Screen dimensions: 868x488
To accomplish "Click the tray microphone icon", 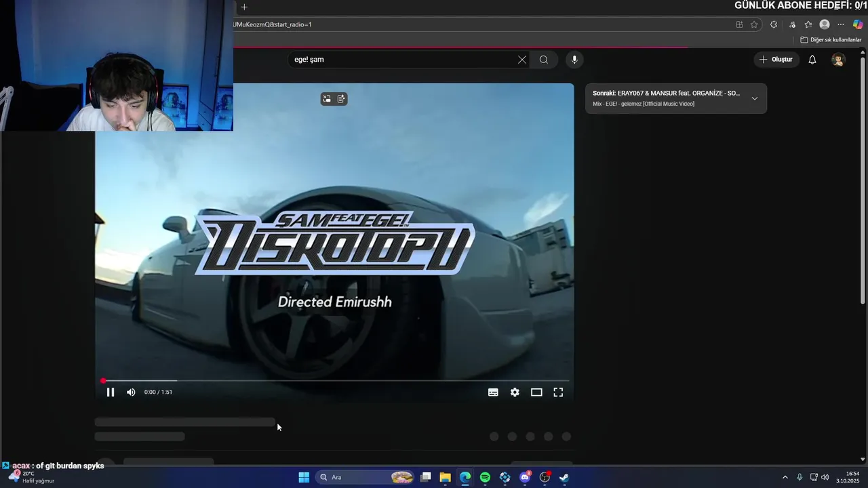I will pos(800,477).
